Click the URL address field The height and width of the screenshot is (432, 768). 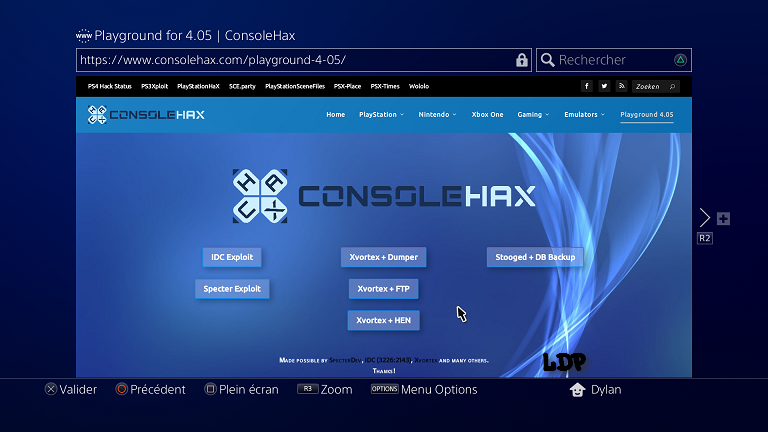304,60
